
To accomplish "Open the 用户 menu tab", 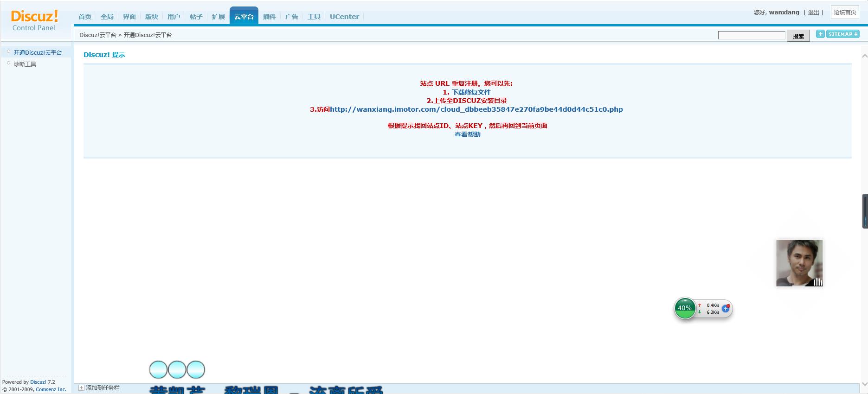I will tap(174, 17).
